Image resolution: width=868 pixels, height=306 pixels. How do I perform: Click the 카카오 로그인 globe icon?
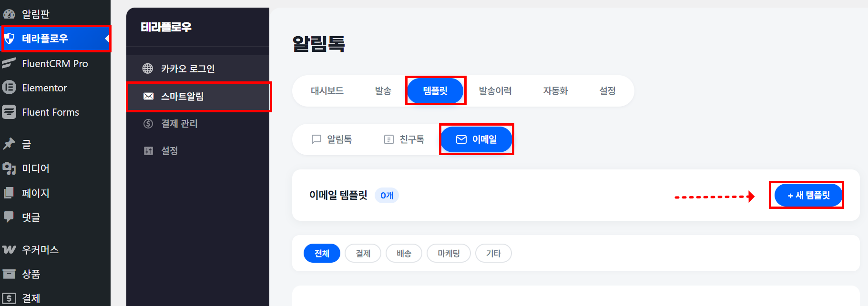148,68
